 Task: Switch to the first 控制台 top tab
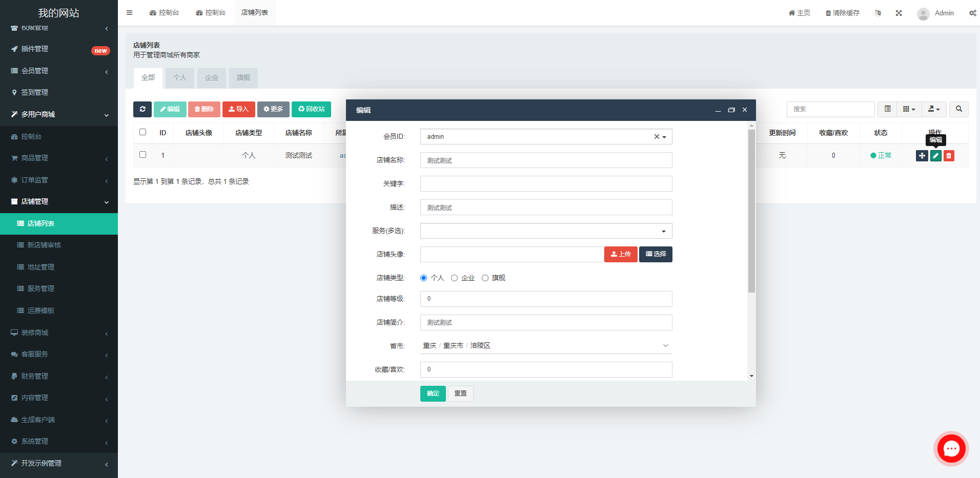164,13
